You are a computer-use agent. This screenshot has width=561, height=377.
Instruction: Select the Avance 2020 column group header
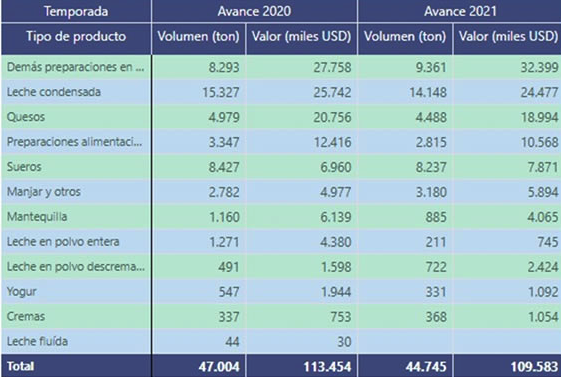coord(254,11)
